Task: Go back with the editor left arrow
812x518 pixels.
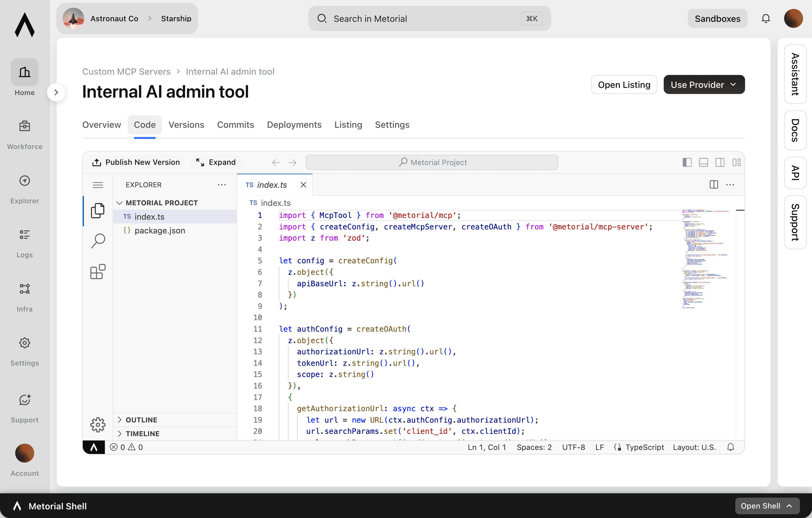Action: click(276, 163)
